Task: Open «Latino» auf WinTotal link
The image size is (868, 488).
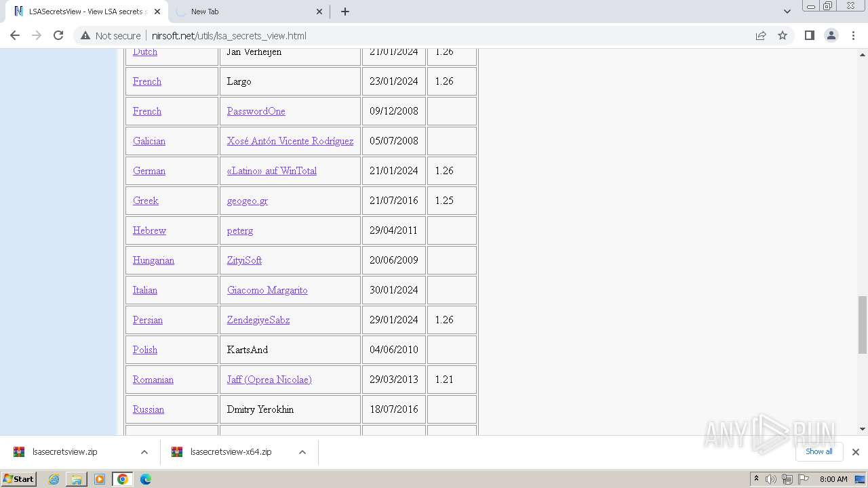Action: click(272, 171)
